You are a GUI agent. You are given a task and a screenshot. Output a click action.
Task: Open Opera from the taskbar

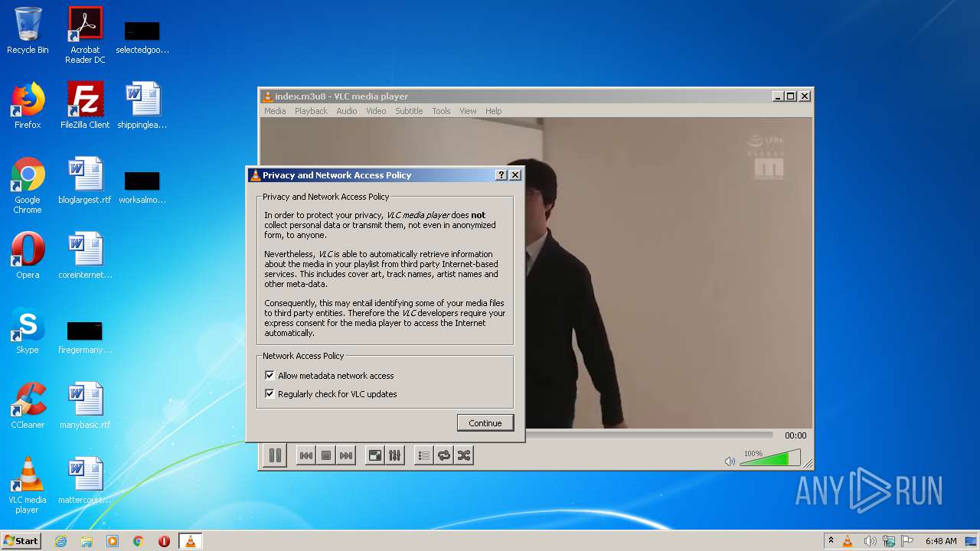click(x=164, y=541)
